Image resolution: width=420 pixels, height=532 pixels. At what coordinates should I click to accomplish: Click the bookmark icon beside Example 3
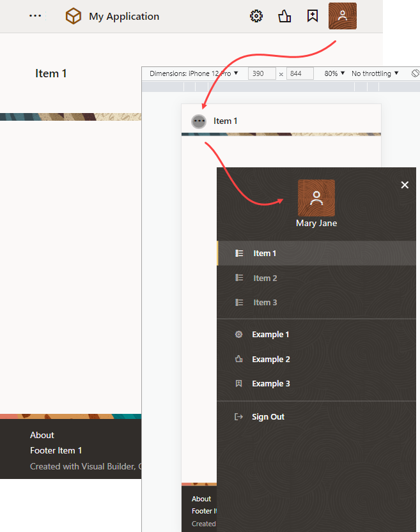point(239,383)
